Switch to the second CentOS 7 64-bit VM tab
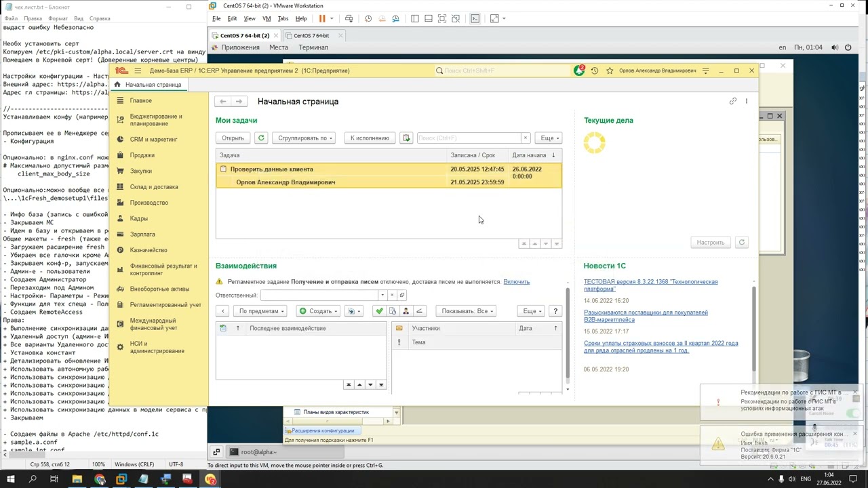The image size is (868, 488). pyautogui.click(x=311, y=35)
